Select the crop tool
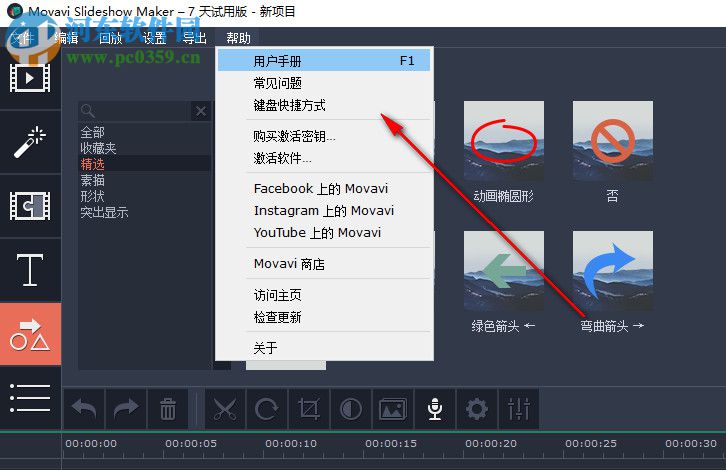 pos(309,409)
